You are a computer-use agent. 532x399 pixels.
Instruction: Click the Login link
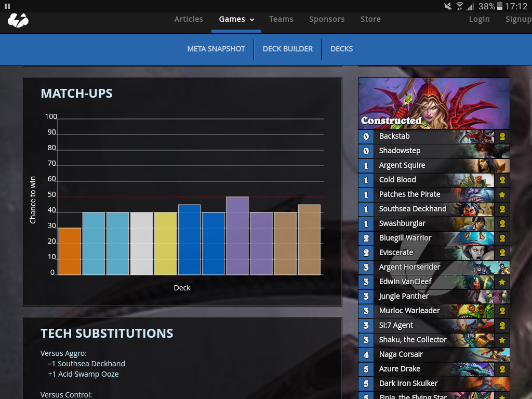(x=479, y=19)
